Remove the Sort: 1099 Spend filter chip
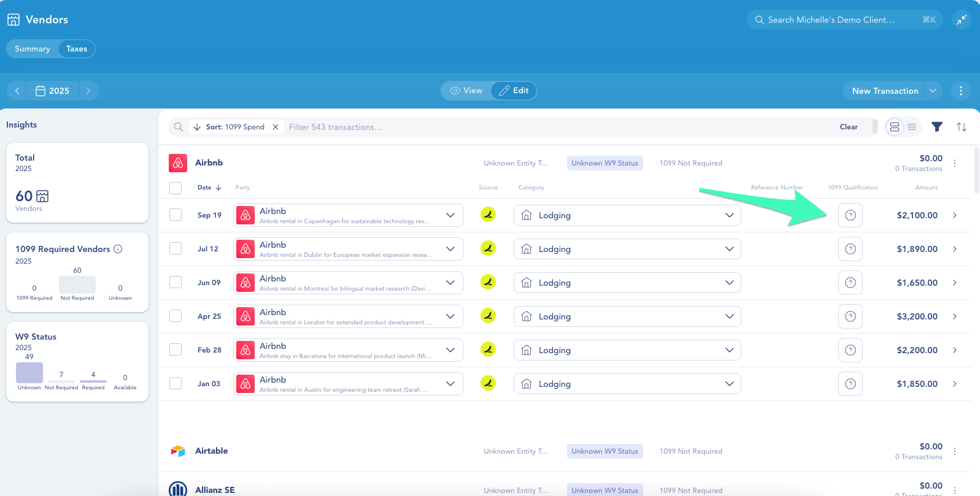Screen dimensions: 980x496 point(276,127)
